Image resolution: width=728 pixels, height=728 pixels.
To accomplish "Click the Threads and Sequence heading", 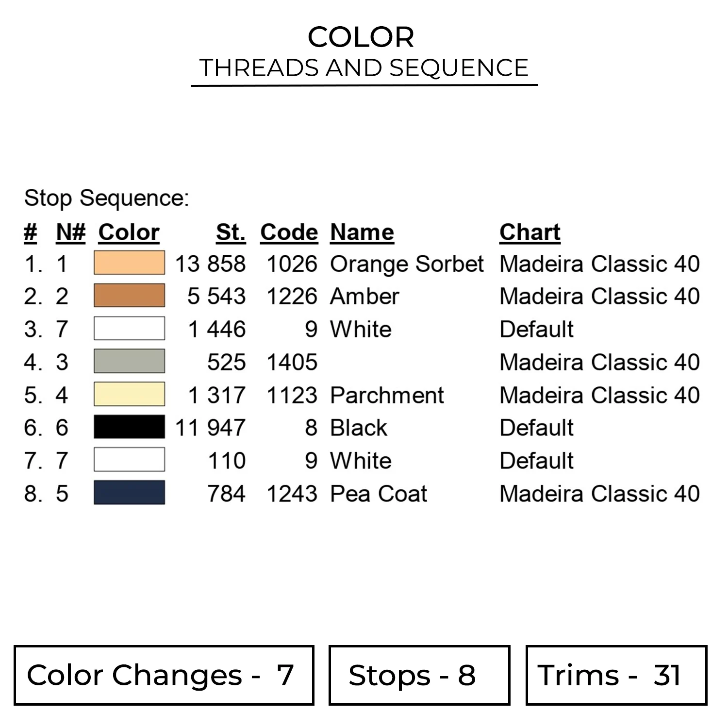I will click(x=364, y=68).
